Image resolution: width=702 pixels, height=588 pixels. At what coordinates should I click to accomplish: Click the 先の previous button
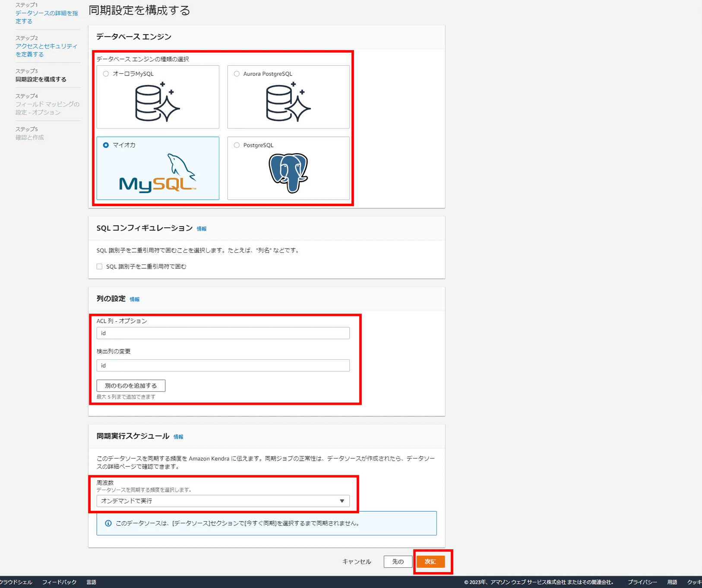(x=398, y=562)
